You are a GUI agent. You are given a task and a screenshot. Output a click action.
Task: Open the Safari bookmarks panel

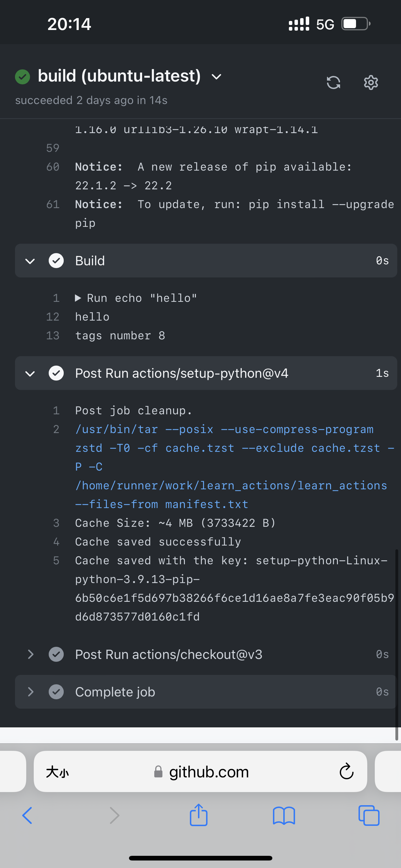(284, 816)
